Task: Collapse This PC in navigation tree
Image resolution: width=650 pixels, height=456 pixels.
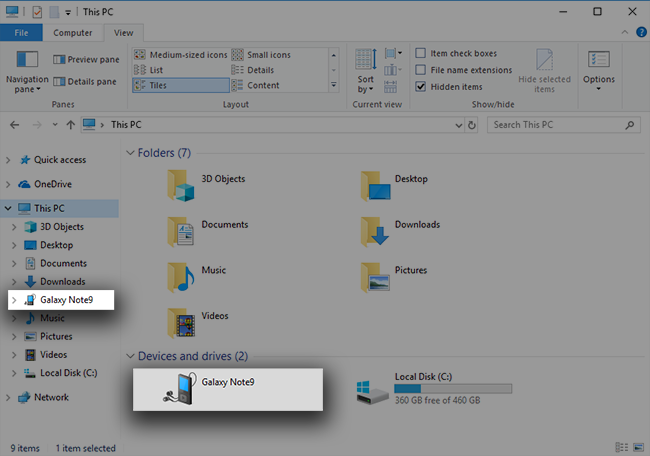Action: (8, 208)
